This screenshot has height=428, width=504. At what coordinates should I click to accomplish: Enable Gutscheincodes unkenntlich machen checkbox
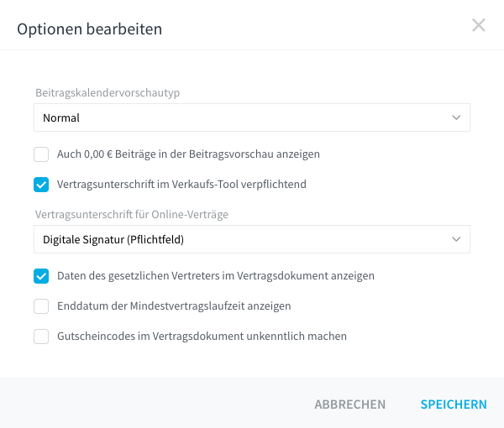tap(41, 337)
